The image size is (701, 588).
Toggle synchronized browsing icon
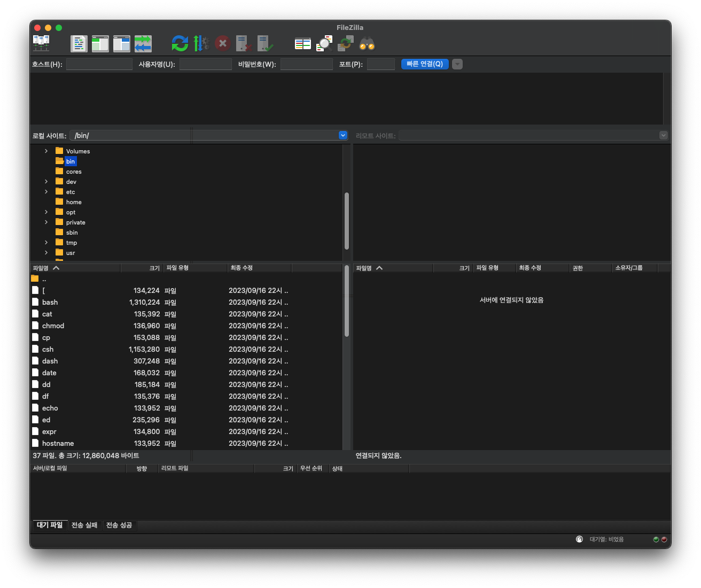[x=346, y=43]
